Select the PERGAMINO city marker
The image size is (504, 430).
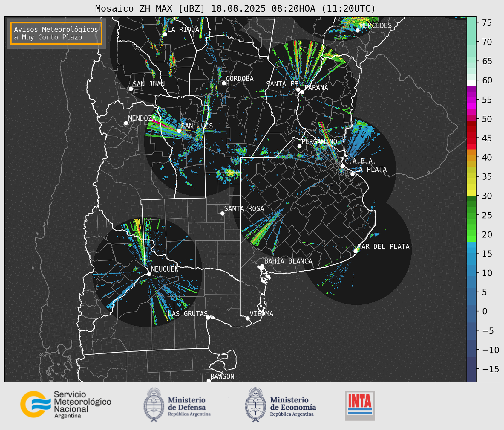tap(299, 146)
